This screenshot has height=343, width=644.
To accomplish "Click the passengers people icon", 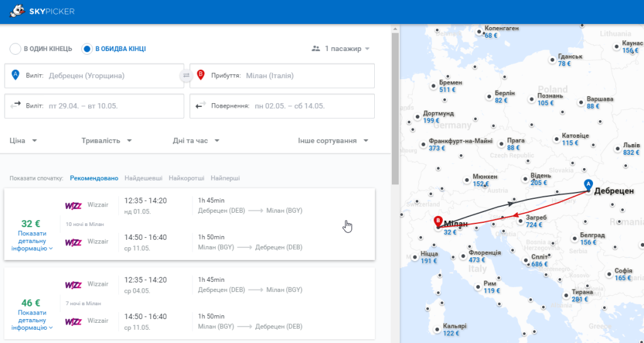I will coord(316,48).
